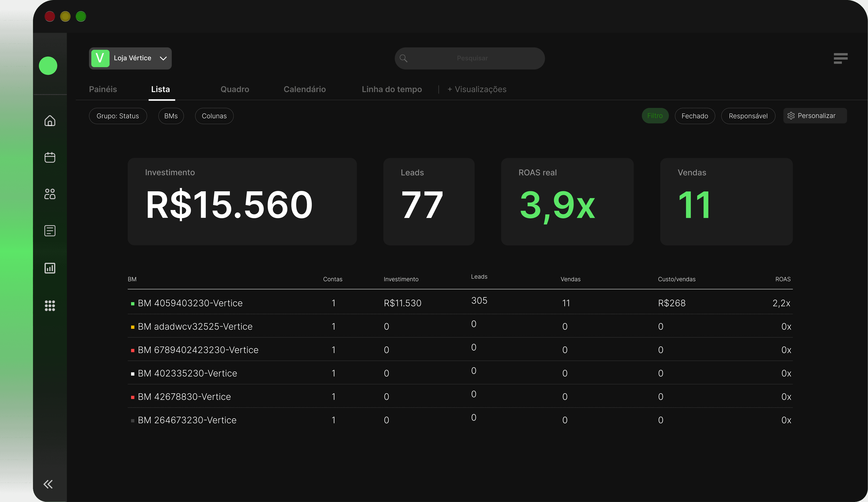This screenshot has height=502, width=868.
Task: Open the Linha do tempo tab
Action: [x=392, y=89]
